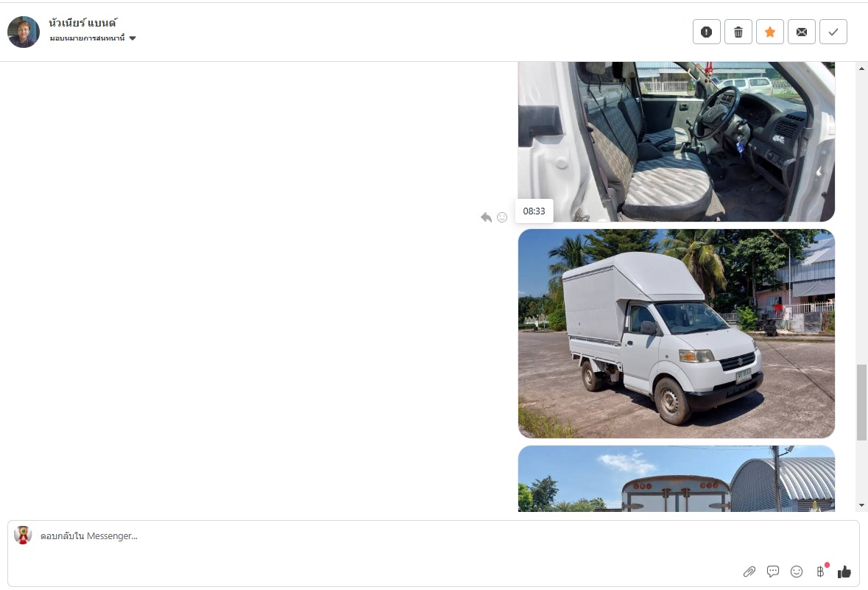The width and height of the screenshot is (868, 590).
Task: Open the truck interior seat photo
Action: tap(676, 142)
